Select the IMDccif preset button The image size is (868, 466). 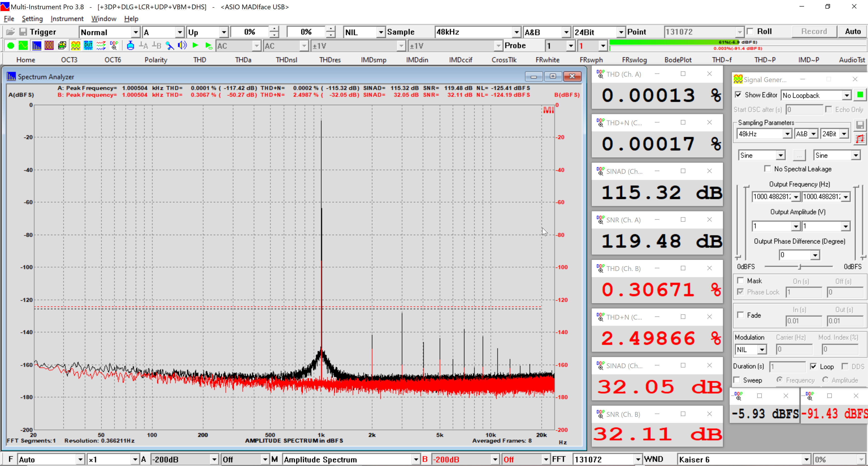[x=461, y=60]
